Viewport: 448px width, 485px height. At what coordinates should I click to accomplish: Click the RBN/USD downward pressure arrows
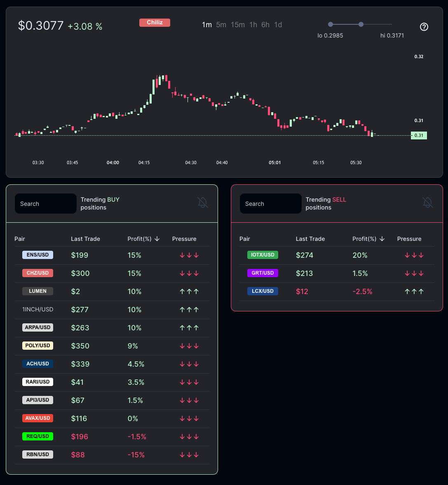coord(189,455)
